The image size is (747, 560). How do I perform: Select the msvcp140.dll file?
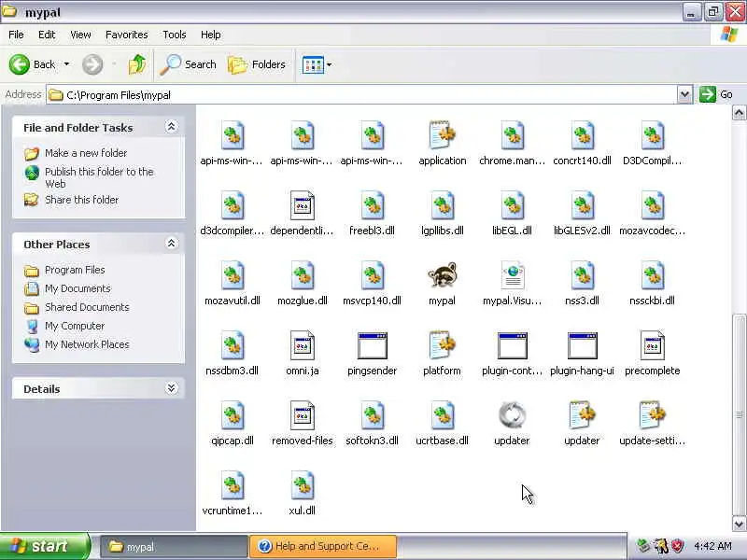tap(372, 274)
